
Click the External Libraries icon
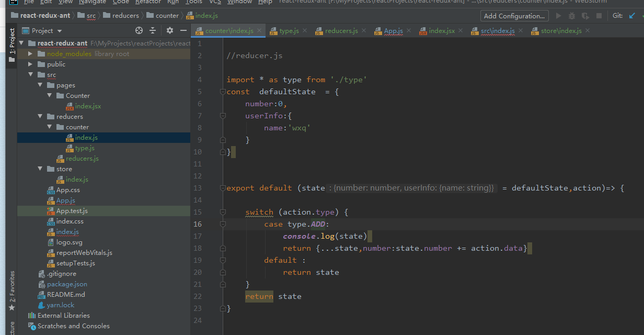click(x=32, y=316)
